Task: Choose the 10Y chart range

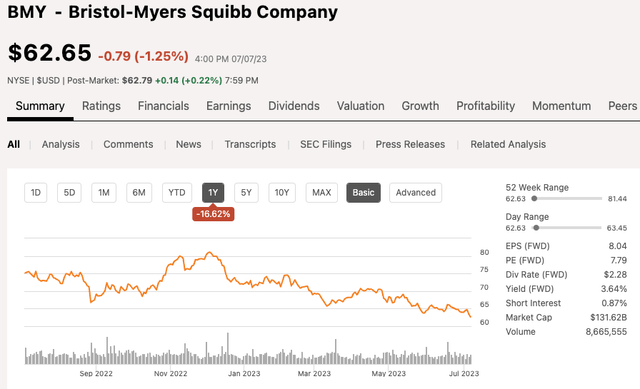Action: (282, 193)
